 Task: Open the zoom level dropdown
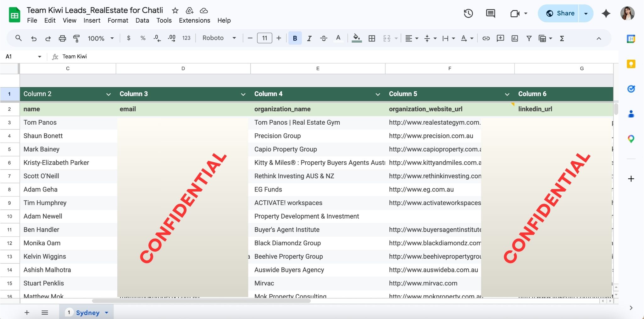(x=101, y=38)
